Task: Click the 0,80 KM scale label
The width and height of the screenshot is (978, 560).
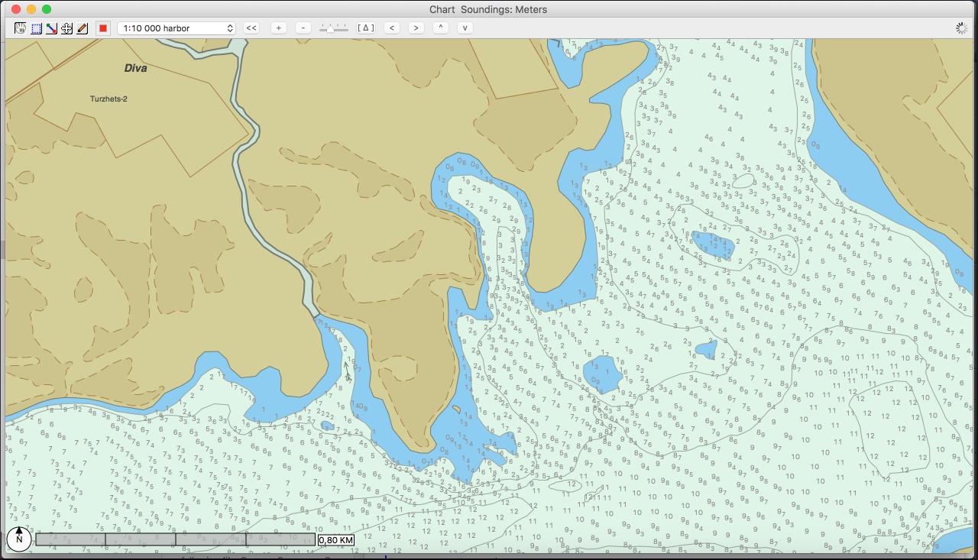Action: (336, 540)
